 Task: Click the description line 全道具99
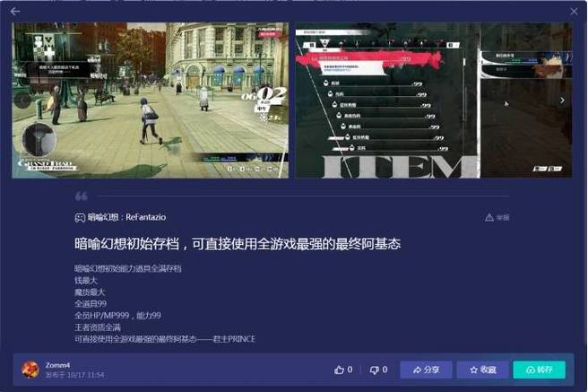coord(91,304)
